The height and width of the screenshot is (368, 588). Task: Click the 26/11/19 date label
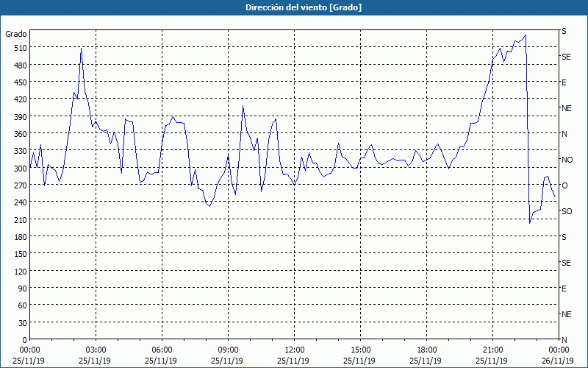(x=558, y=361)
